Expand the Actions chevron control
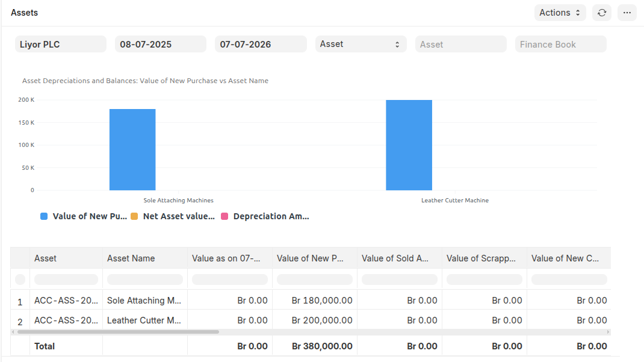This screenshot has width=644, height=362. pos(578,12)
